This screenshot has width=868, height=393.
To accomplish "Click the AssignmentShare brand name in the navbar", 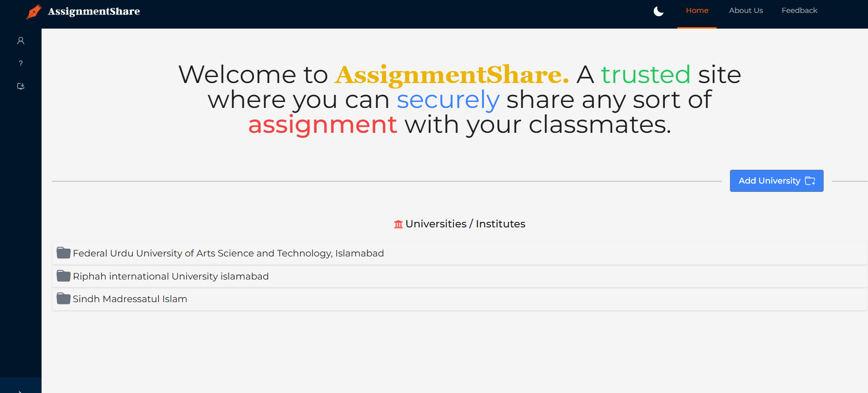I will pyautogui.click(x=94, y=12).
